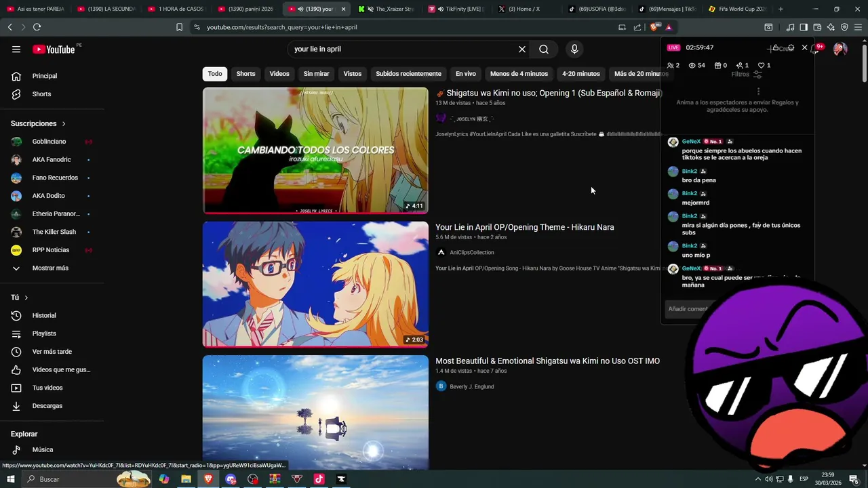The image size is (868, 488).
Task: Toggle the Brave sidebar panel
Action: pyautogui.click(x=804, y=27)
